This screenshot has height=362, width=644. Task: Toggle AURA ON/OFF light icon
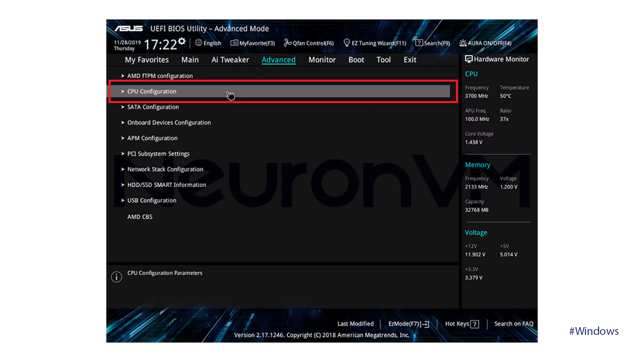coord(463,43)
